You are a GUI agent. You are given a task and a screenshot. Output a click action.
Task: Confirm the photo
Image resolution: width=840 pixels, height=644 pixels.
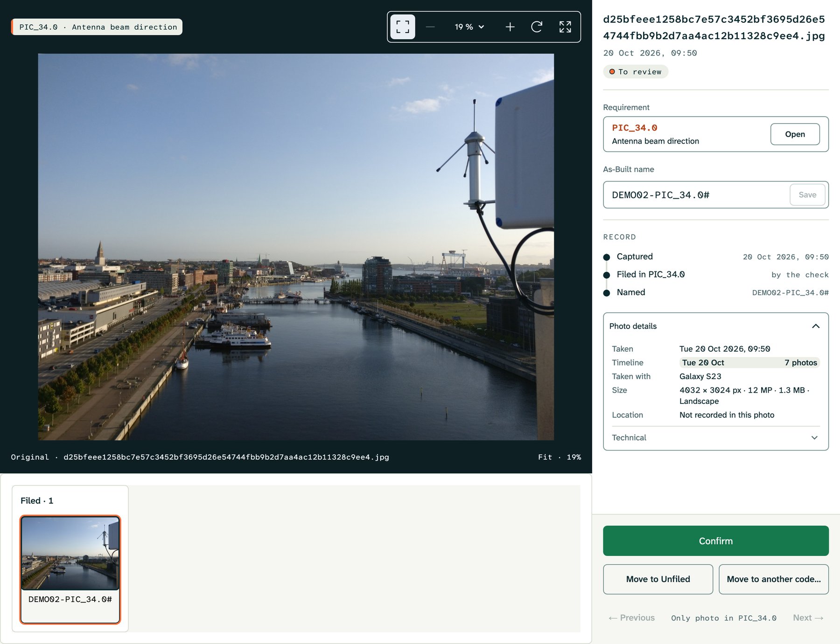715,541
